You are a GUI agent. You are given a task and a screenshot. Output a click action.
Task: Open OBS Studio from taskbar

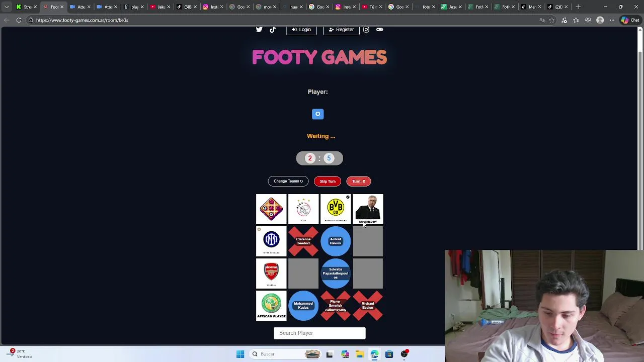point(404,354)
